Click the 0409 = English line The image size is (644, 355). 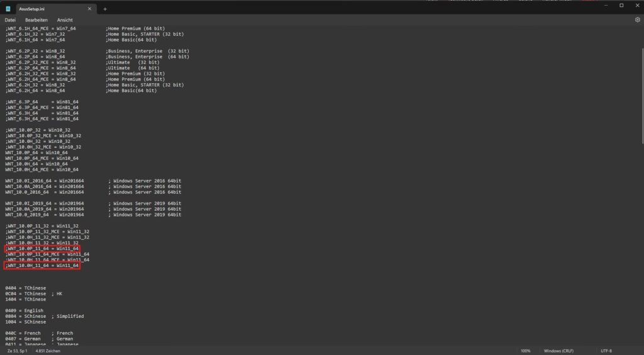pyautogui.click(x=25, y=310)
